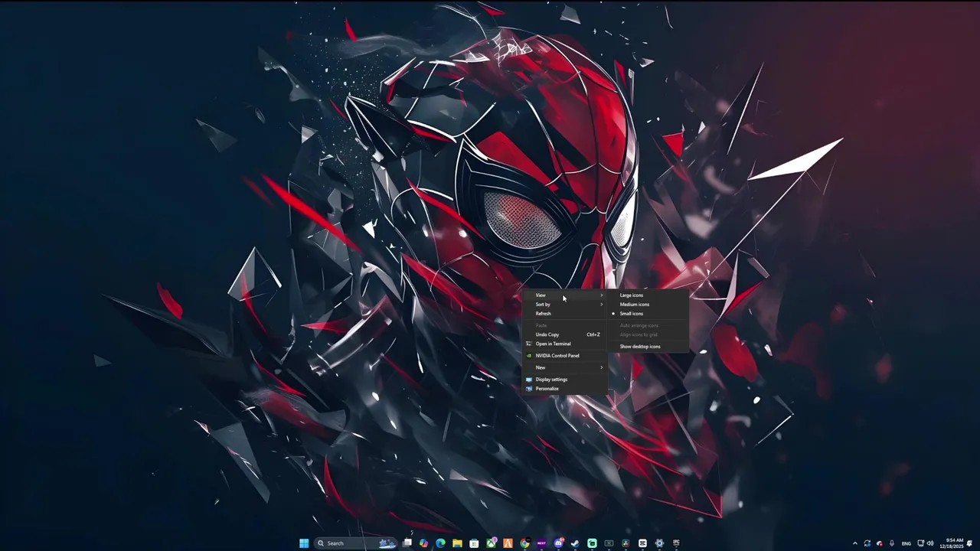980x551 pixels.
Task: Open Google Chrome from the taskbar
Action: click(x=524, y=543)
